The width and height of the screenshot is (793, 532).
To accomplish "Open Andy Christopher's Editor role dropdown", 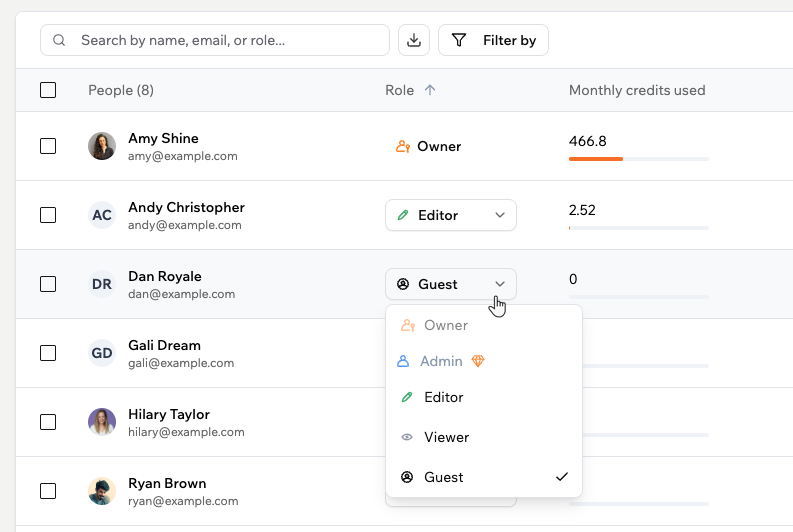I will (x=451, y=215).
